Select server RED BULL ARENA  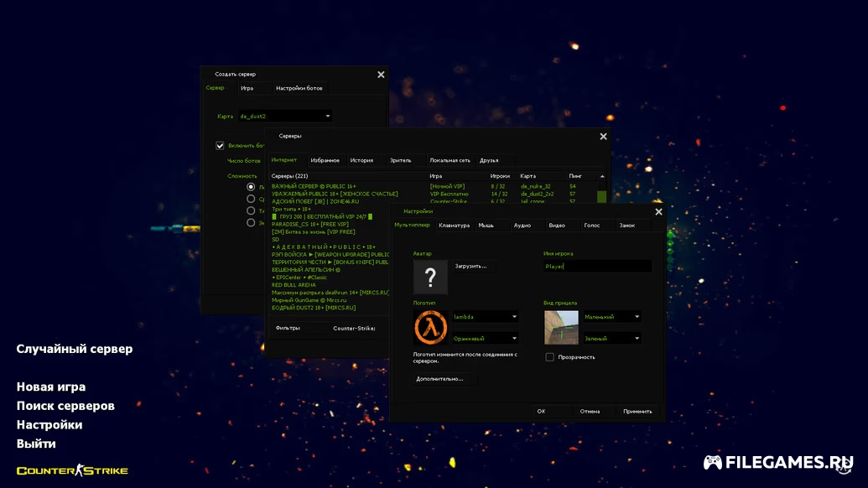click(x=294, y=285)
